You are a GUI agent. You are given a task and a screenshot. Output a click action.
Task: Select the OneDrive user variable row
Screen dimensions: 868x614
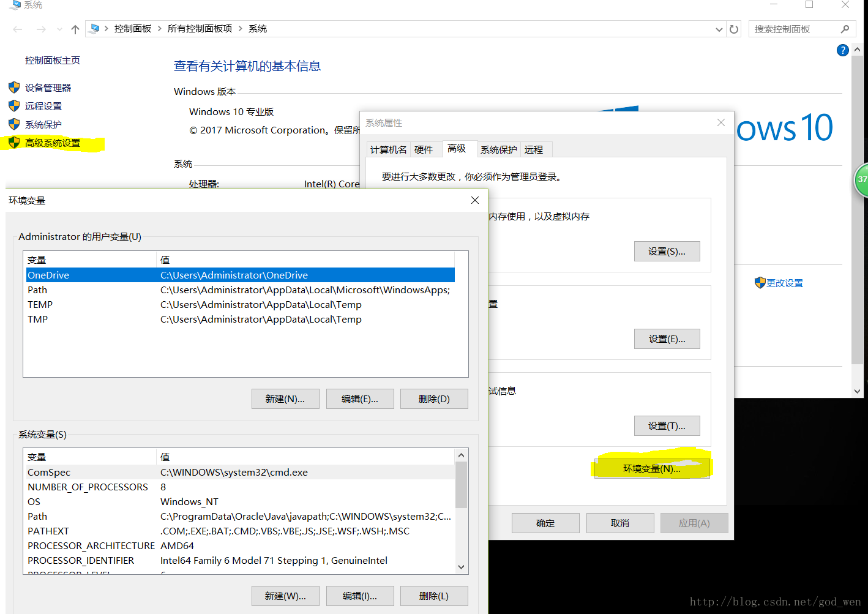[240, 275]
